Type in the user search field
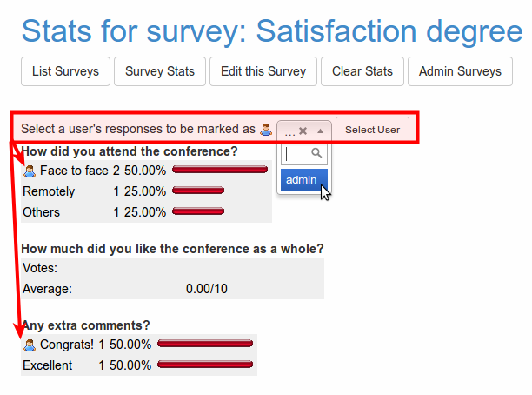 (296, 154)
